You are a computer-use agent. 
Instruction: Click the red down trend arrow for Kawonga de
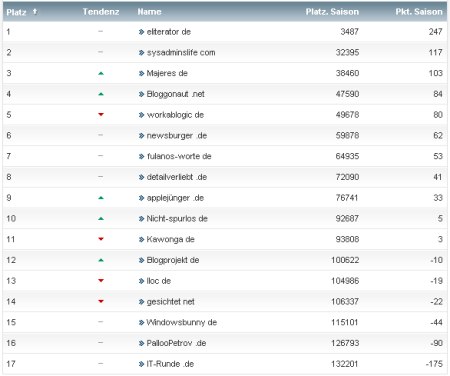[101, 239]
